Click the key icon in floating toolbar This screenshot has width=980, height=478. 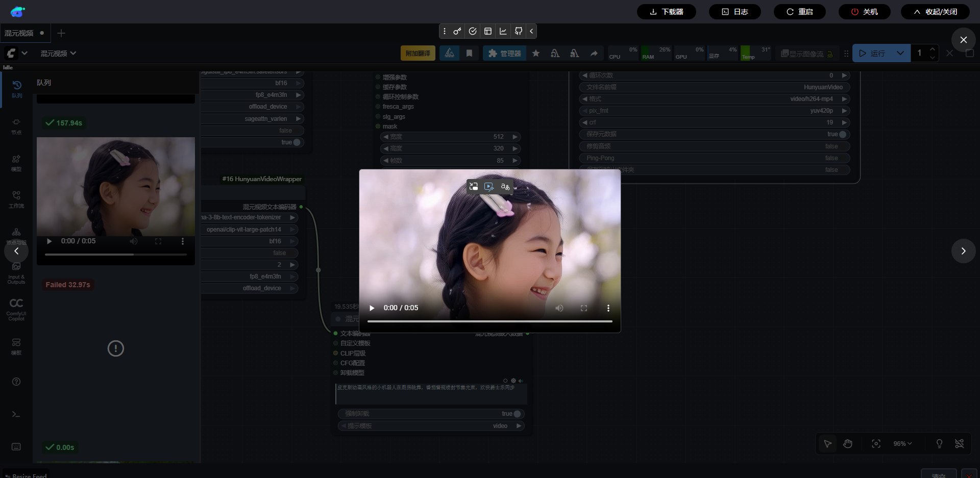point(457,31)
